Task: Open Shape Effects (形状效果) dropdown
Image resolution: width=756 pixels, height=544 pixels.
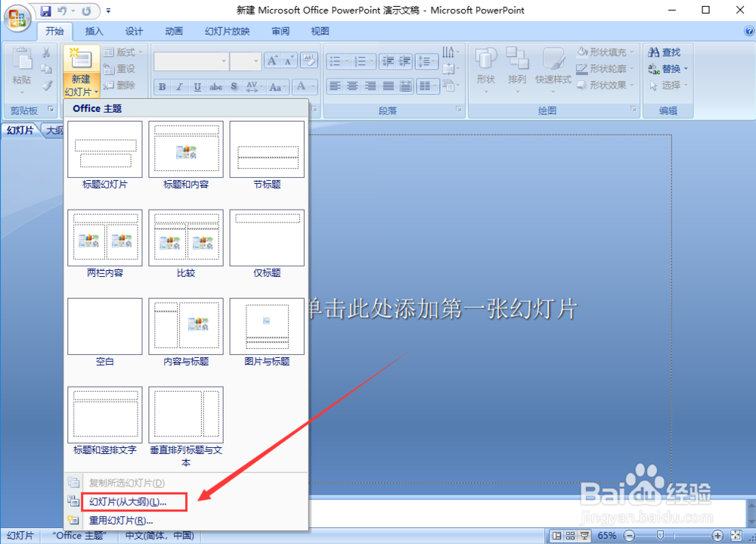Action: point(606,85)
